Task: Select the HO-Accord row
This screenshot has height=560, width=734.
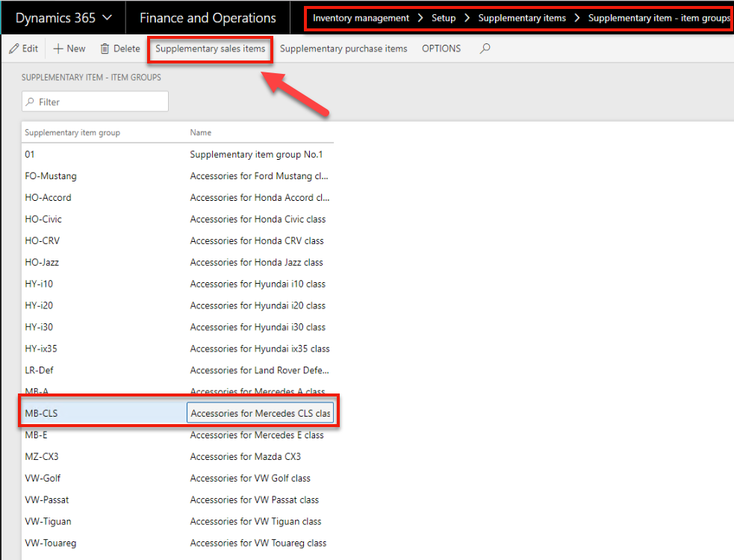Action: 178,198
